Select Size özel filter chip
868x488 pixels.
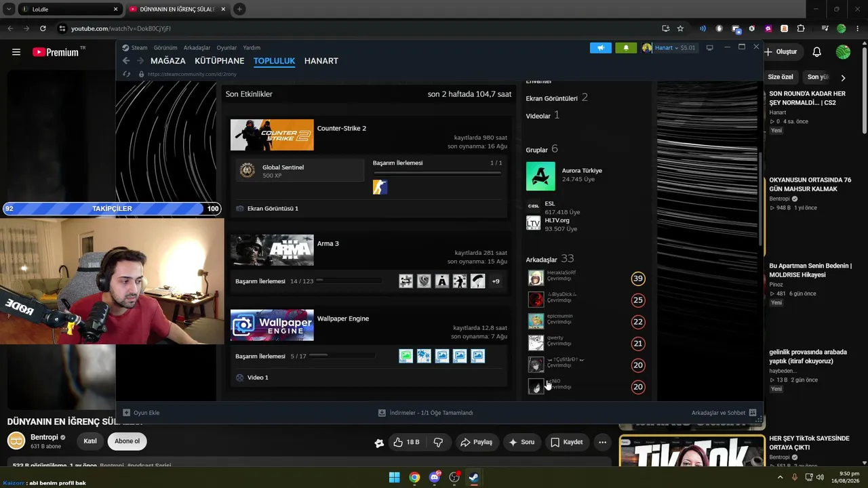click(x=781, y=77)
